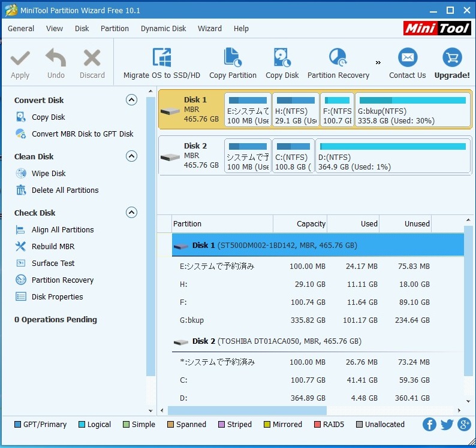The image size is (476, 448).
Task: Select Disk 1 ST500DM002 row in list
Action: click(x=318, y=245)
